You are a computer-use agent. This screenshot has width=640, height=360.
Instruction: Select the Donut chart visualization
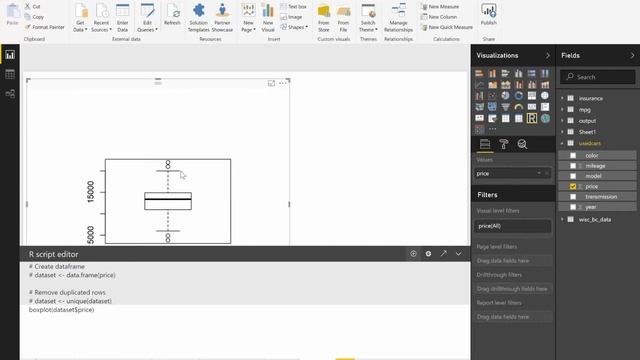pyautogui.click(x=518, y=96)
